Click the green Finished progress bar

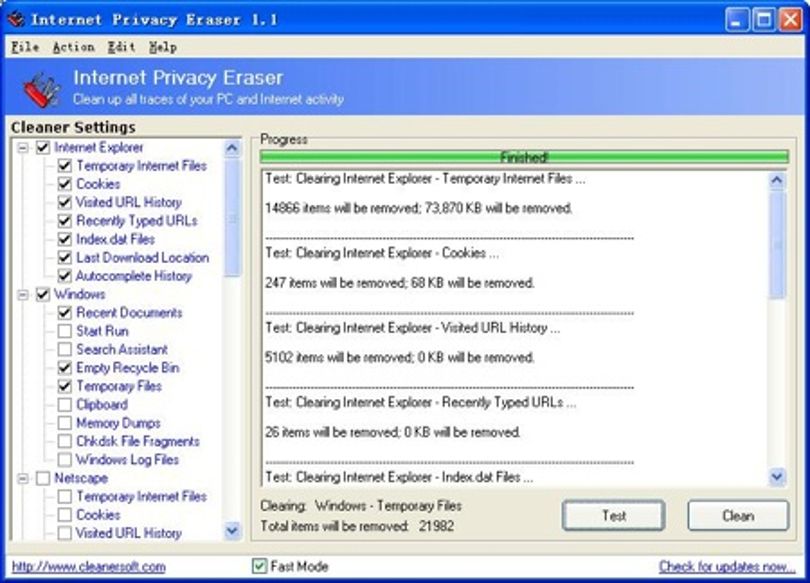pyautogui.click(x=524, y=157)
